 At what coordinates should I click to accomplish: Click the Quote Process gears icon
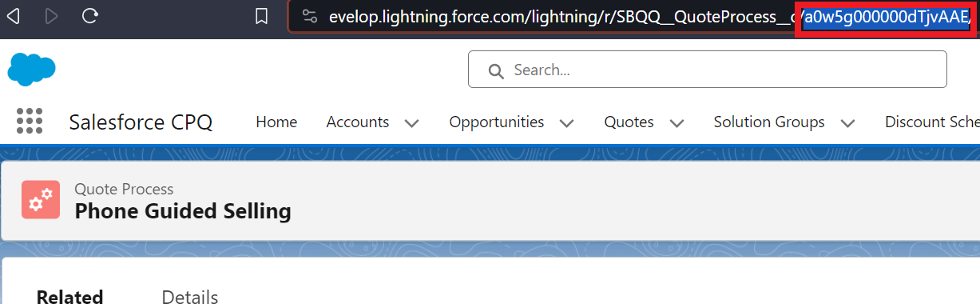pos(41,200)
